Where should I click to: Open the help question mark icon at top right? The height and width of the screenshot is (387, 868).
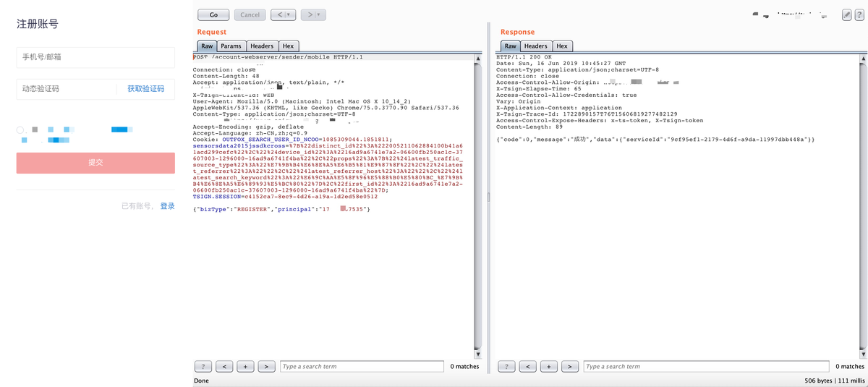[x=860, y=14]
